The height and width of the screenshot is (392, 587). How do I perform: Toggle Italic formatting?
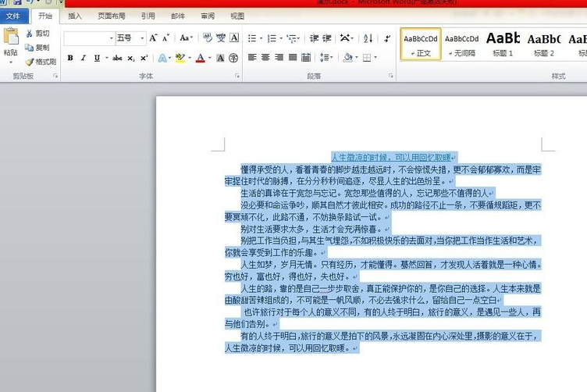point(84,58)
